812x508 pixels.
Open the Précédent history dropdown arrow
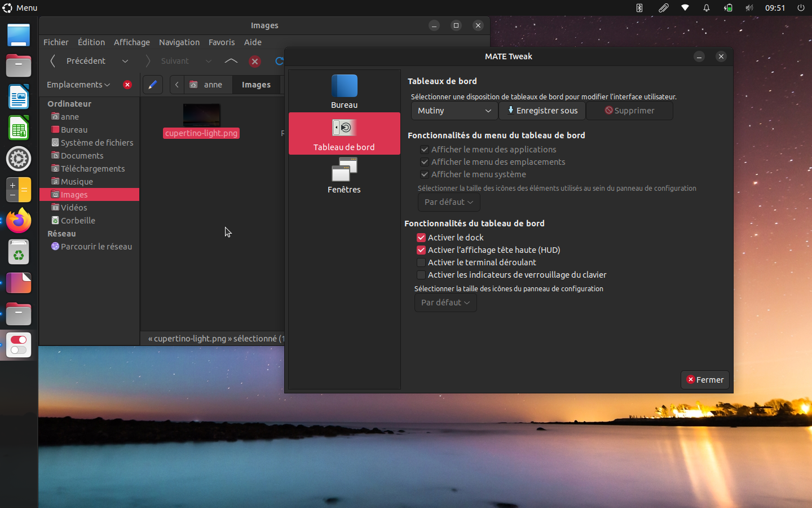pos(125,61)
